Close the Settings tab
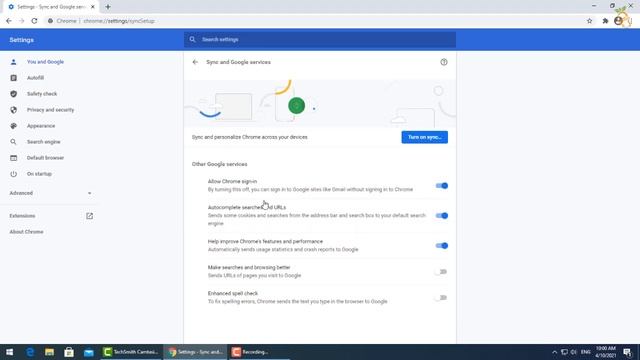This screenshot has height=360, width=640. point(93,7)
